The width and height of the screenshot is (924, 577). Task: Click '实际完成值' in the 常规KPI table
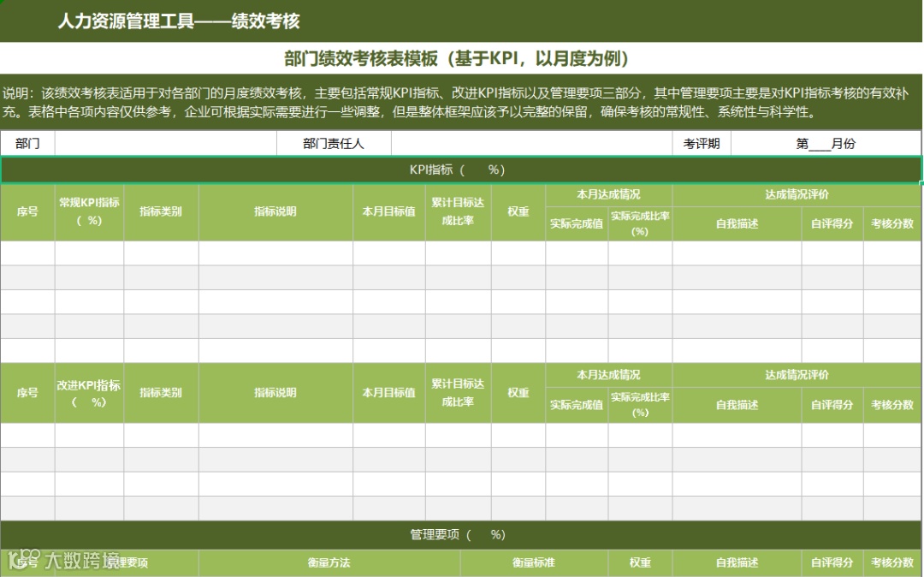click(577, 224)
